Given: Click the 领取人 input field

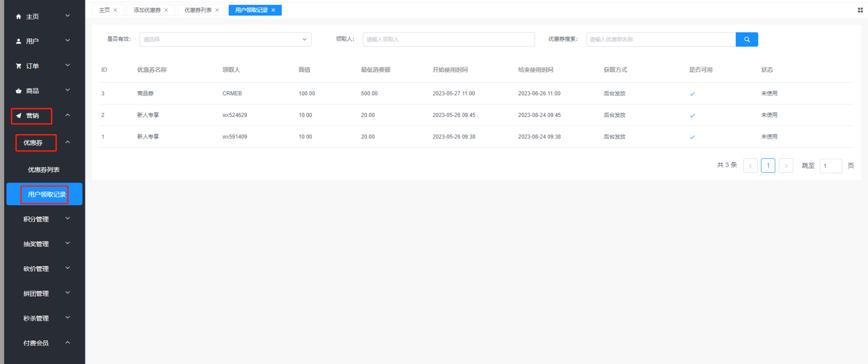Looking at the screenshot, I should tap(448, 39).
